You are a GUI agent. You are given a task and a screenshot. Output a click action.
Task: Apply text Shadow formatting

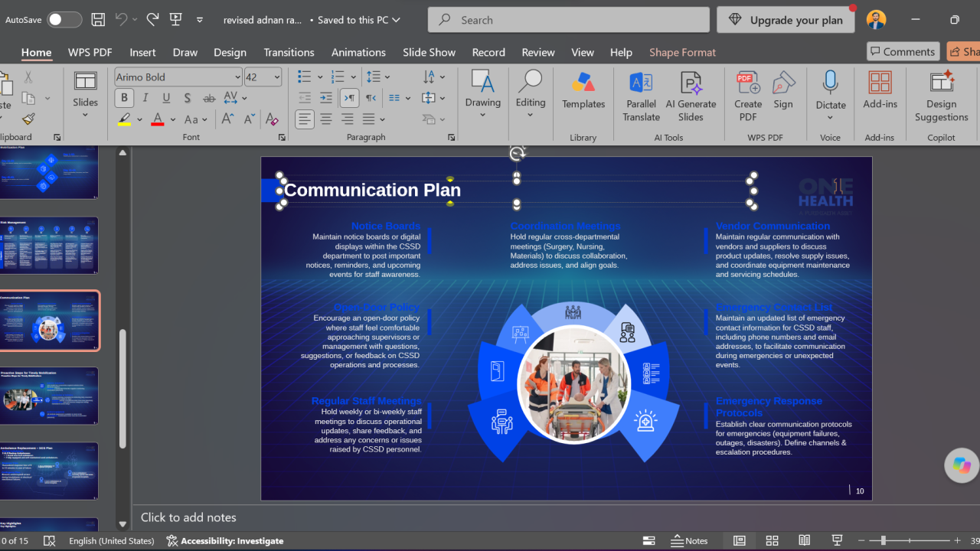click(188, 98)
